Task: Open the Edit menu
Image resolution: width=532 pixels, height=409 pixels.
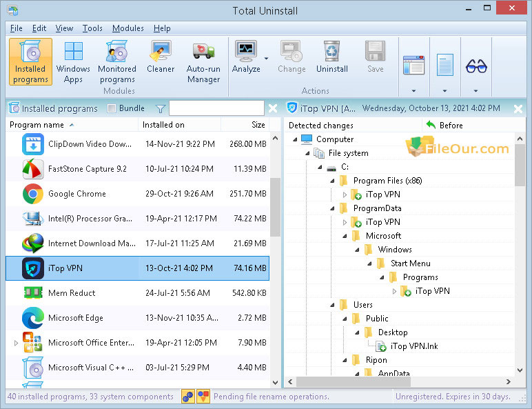Action: tap(39, 28)
